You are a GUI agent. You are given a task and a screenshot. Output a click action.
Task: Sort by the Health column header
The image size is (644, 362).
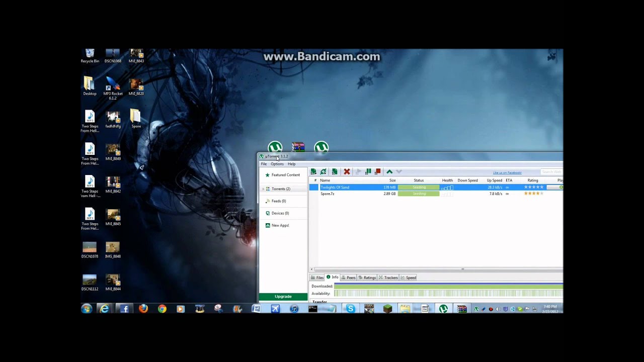click(447, 180)
